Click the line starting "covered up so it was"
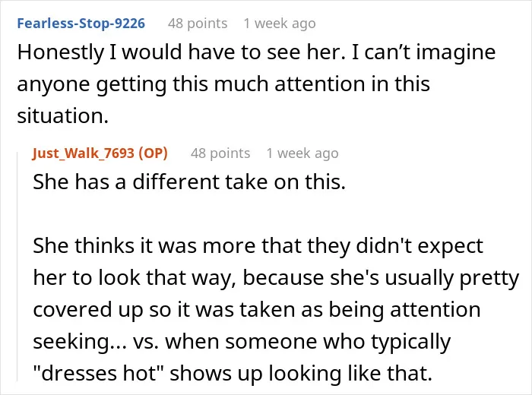532x395 pixels. click(x=257, y=309)
